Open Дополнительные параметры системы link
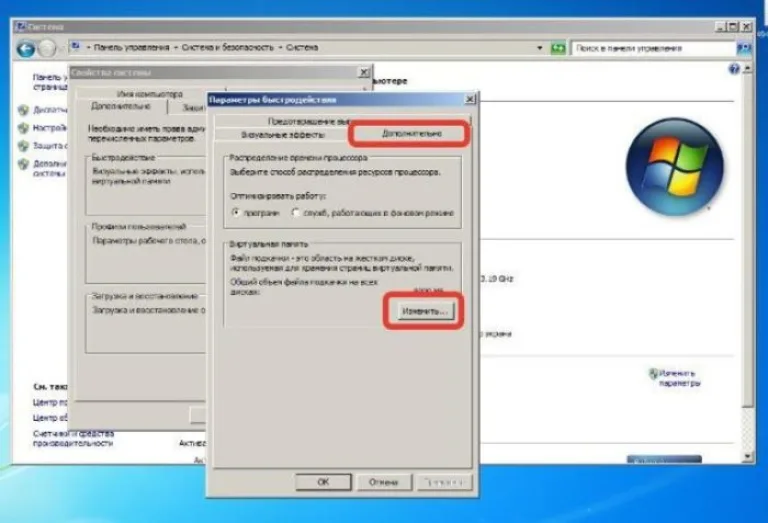768x523 pixels. (x=50, y=168)
